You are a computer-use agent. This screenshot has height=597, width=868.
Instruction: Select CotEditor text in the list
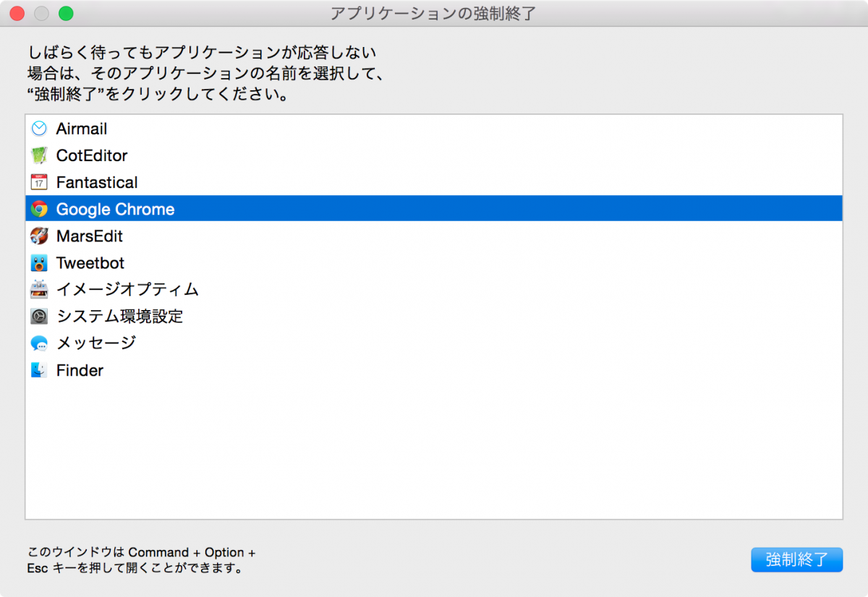(x=92, y=155)
